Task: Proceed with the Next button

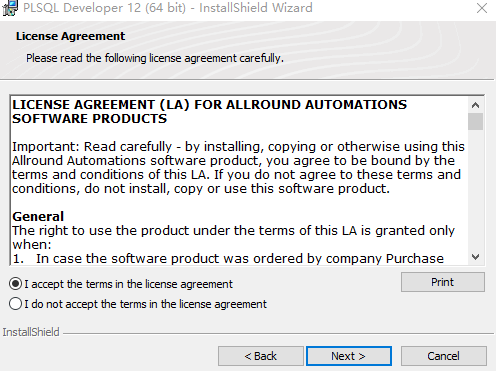Action: [x=349, y=356]
